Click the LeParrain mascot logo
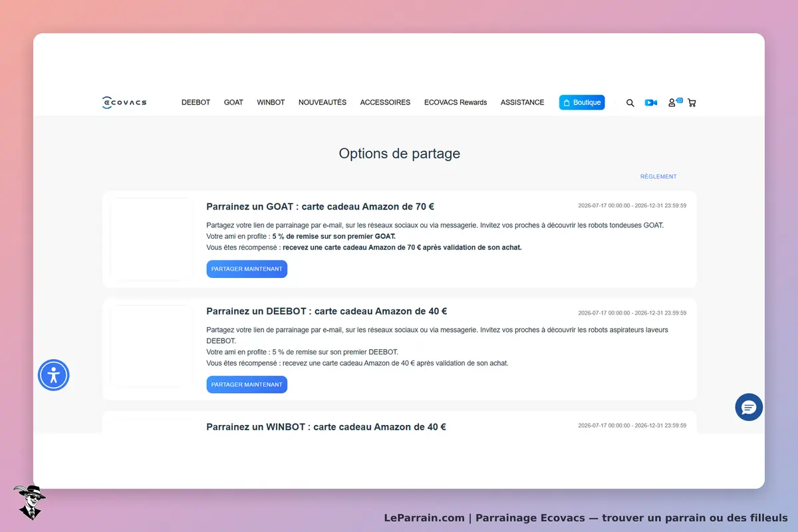The height and width of the screenshot is (532, 798). click(29, 502)
